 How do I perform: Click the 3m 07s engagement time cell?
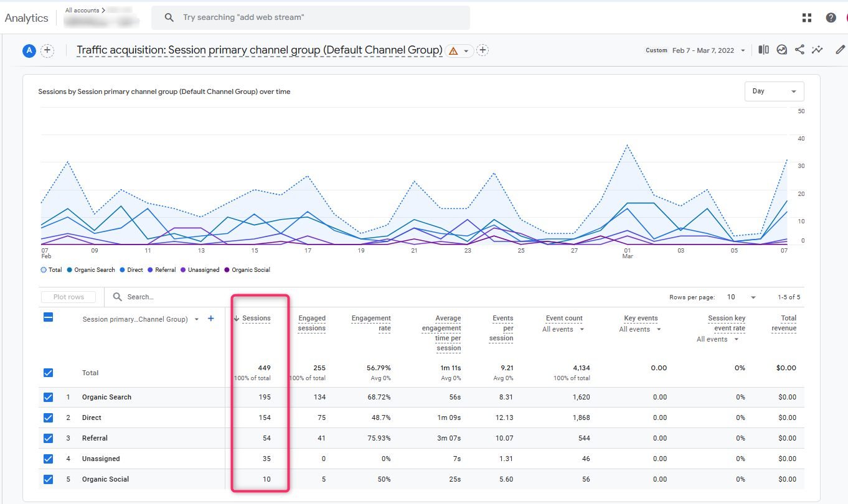click(450, 438)
